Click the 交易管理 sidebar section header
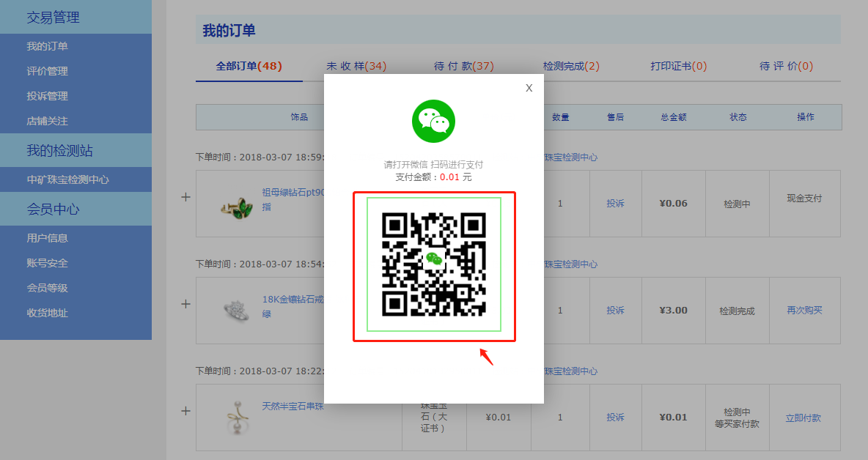The image size is (868, 460). (x=76, y=17)
